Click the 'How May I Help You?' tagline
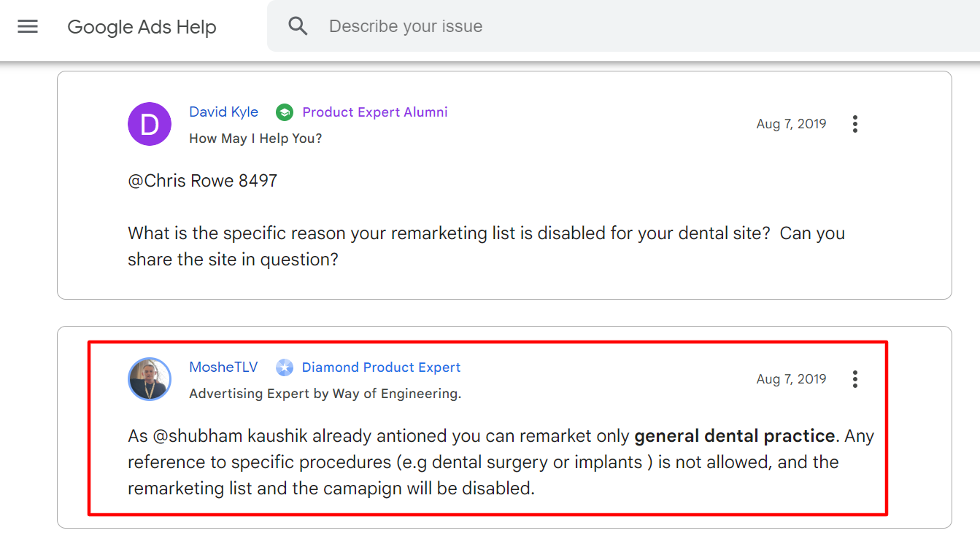The width and height of the screenshot is (980, 541). (x=255, y=138)
